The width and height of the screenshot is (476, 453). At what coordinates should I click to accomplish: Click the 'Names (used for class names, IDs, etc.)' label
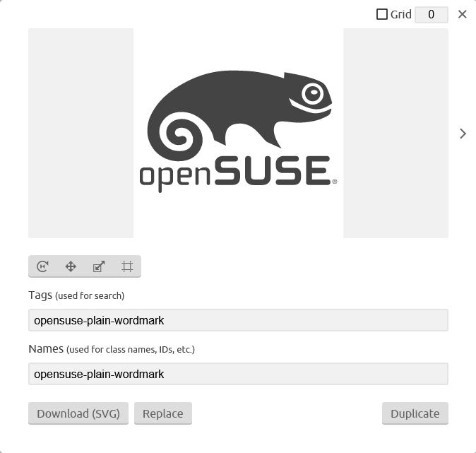click(112, 349)
